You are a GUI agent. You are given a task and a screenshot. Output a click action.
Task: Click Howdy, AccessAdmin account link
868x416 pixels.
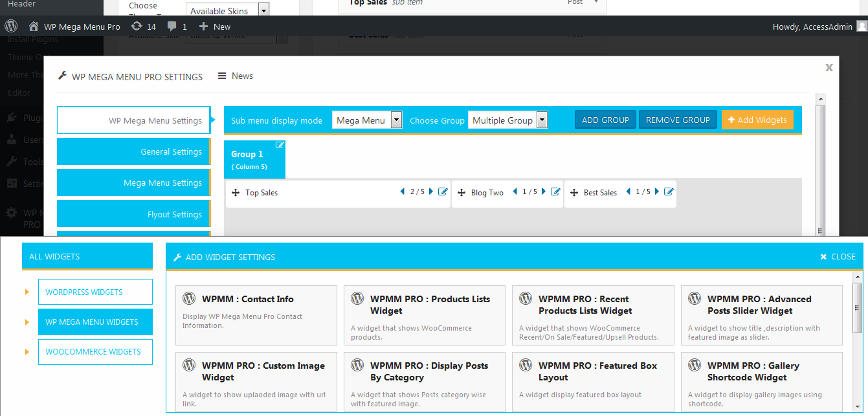pos(813,27)
